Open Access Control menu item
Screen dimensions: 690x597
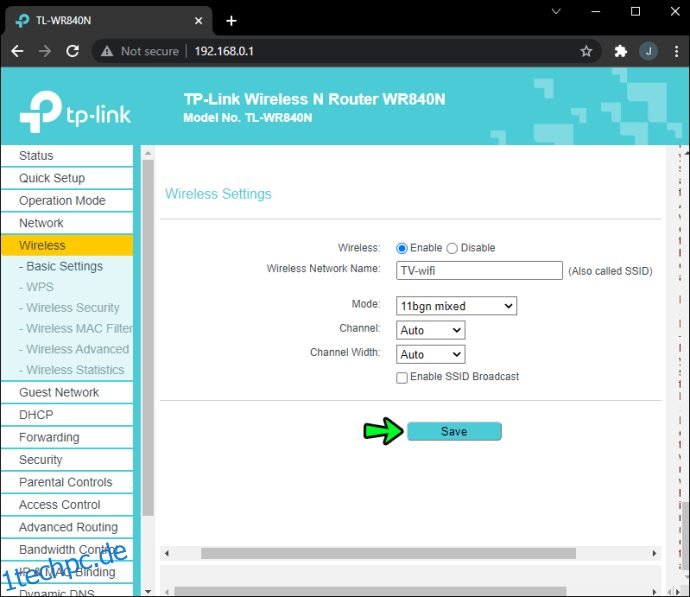(x=67, y=505)
